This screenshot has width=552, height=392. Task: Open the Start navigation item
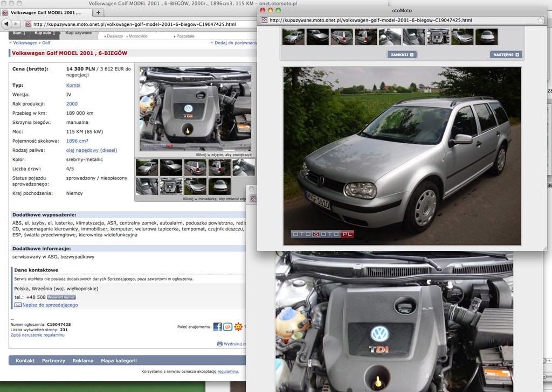point(19,33)
